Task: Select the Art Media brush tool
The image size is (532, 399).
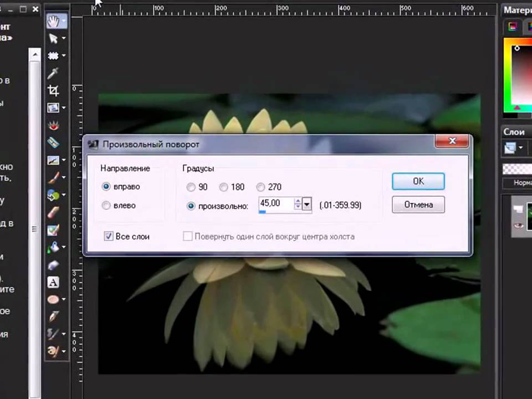Action: [x=53, y=351]
